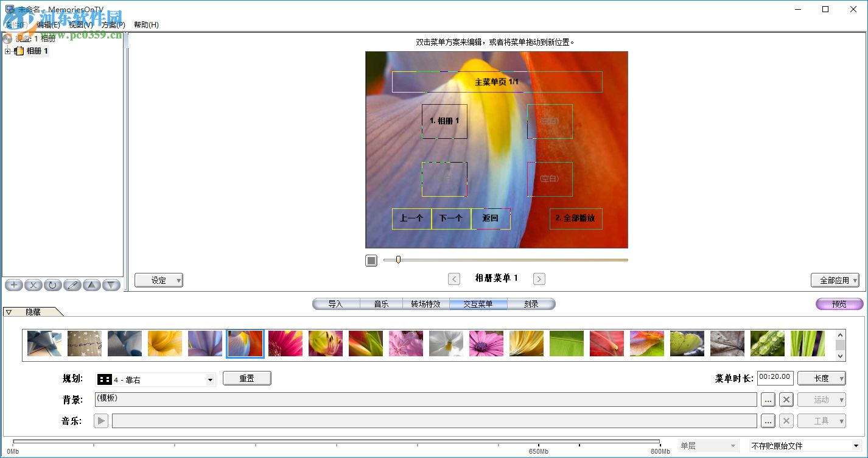Click the rotate/refresh button under album list
The image size is (868, 458).
pos(53,284)
